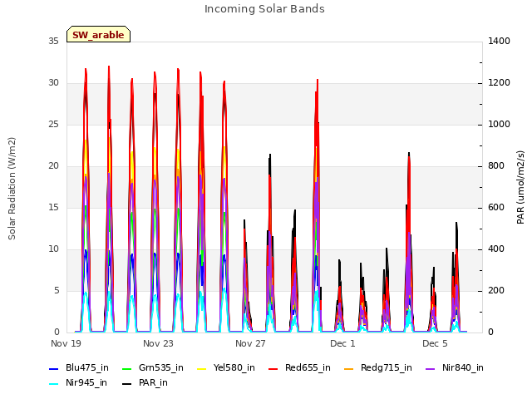The height and width of the screenshot is (399, 532).
Task: Click the Nov 19 x-axis date label
Action: [66, 343]
